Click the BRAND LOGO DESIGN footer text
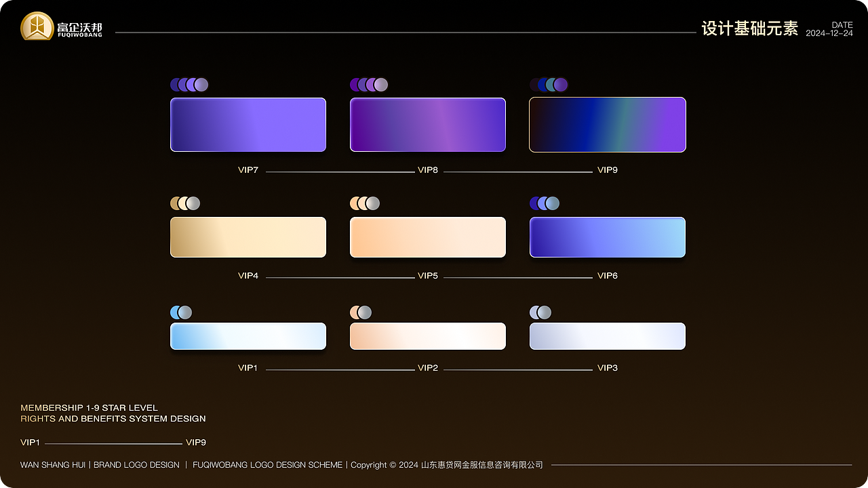This screenshot has width=868, height=488. (x=136, y=465)
